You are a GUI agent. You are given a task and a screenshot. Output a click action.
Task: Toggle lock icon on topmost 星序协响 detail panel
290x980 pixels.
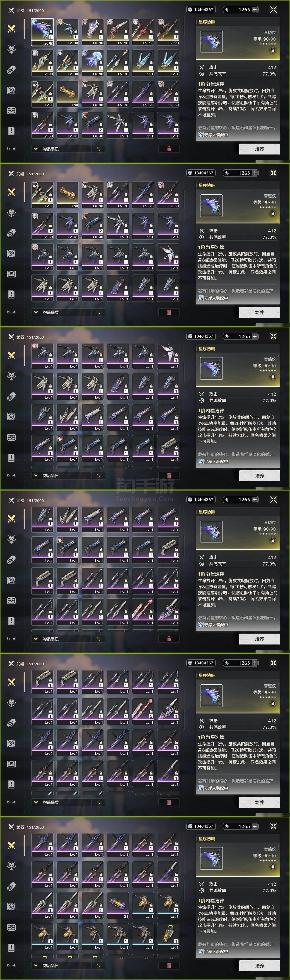273,50
